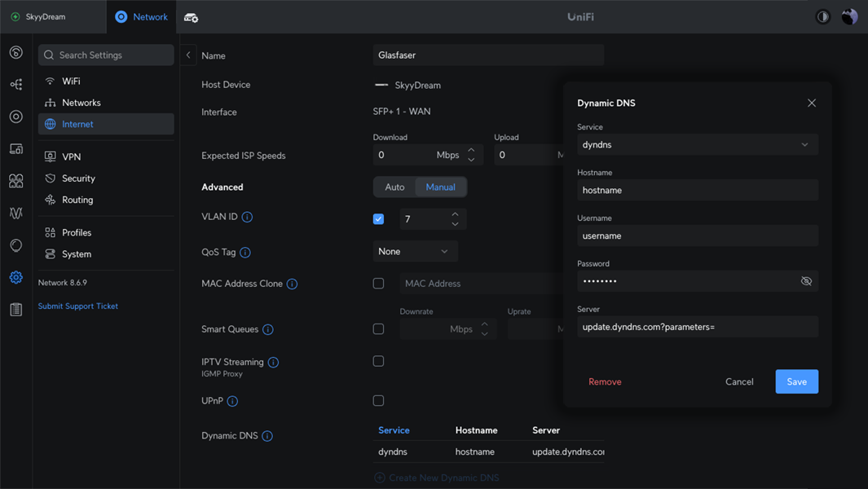
Task: Open the Submit Support Ticket link
Action: 78,306
